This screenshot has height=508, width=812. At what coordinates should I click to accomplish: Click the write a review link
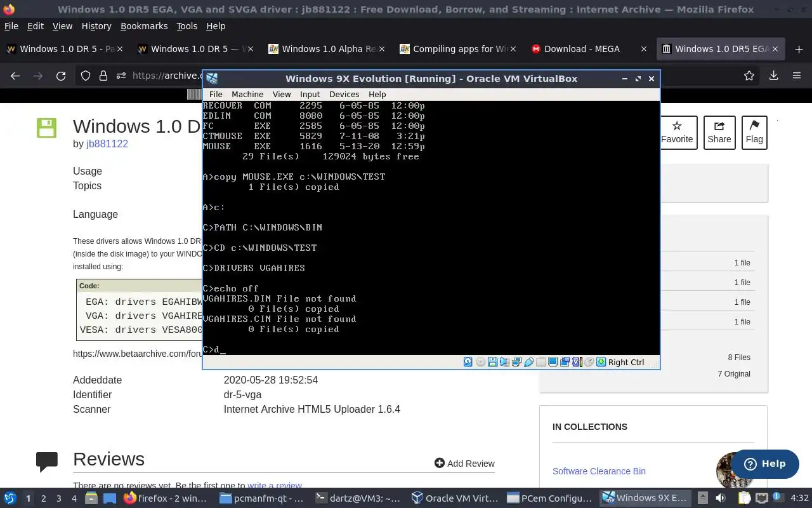coord(275,486)
